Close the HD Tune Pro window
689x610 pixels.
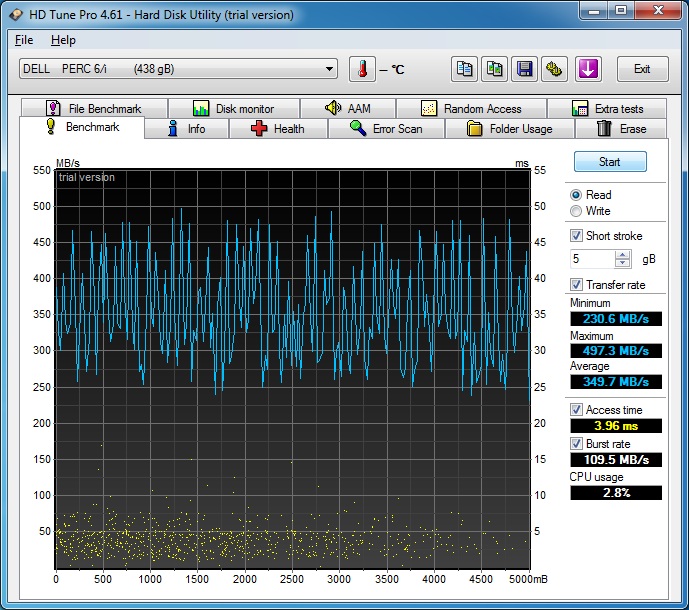click(658, 10)
